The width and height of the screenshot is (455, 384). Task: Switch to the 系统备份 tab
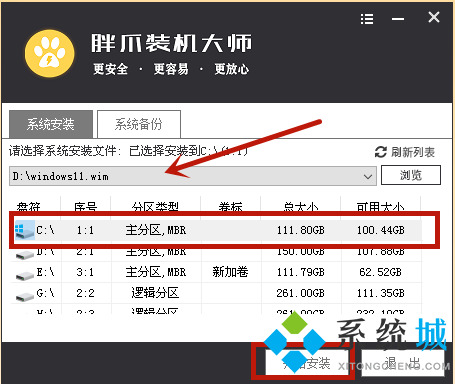pyautogui.click(x=139, y=124)
